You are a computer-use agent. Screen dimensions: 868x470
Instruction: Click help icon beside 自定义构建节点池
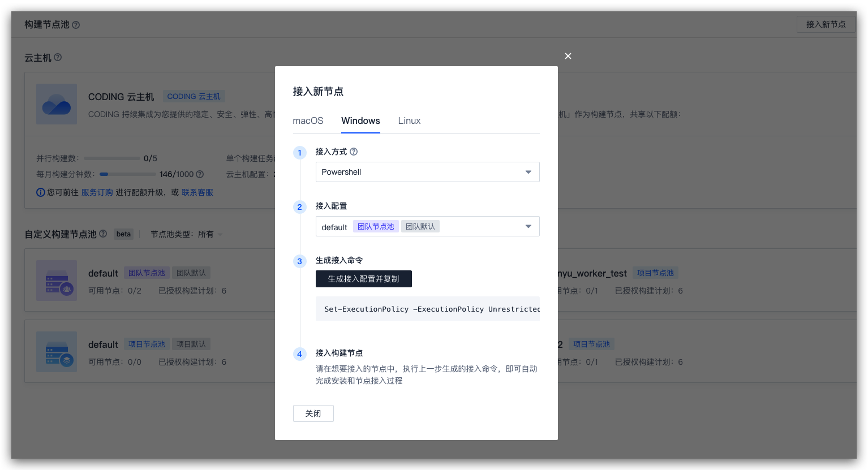[x=103, y=234]
